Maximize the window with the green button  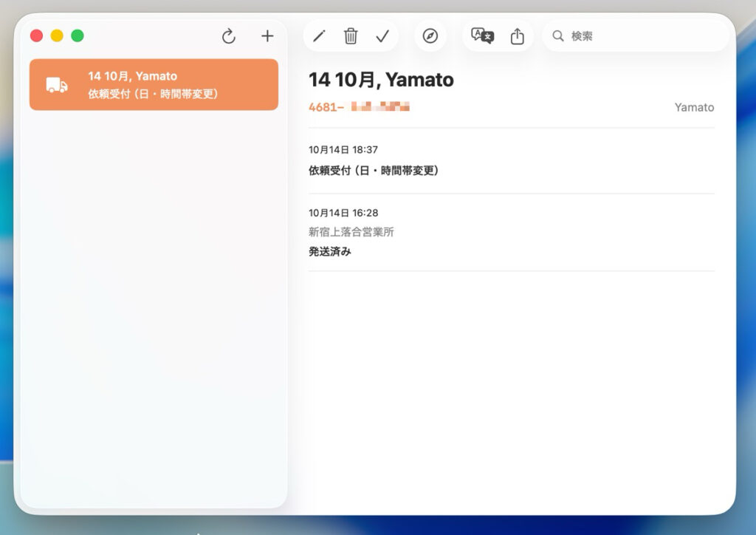click(x=78, y=35)
